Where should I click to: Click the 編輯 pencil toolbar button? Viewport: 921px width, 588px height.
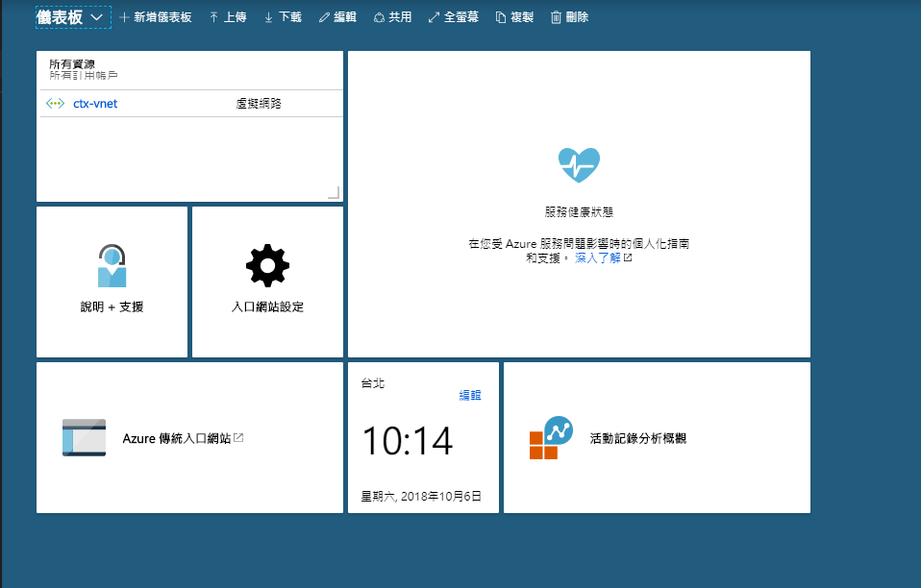coord(337,17)
